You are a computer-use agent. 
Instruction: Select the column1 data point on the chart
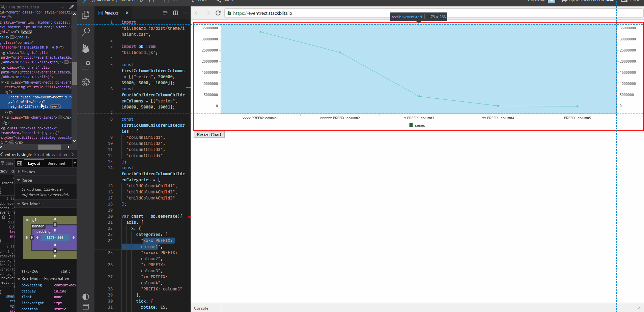click(x=260, y=32)
